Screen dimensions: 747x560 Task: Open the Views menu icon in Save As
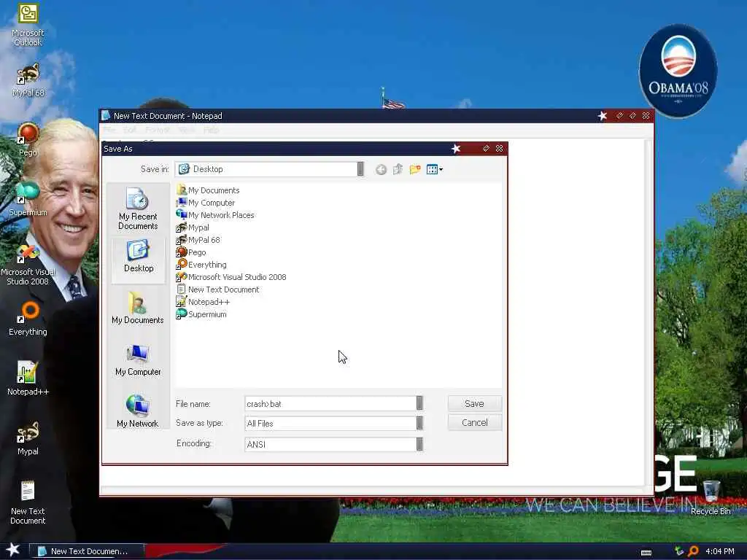point(435,169)
